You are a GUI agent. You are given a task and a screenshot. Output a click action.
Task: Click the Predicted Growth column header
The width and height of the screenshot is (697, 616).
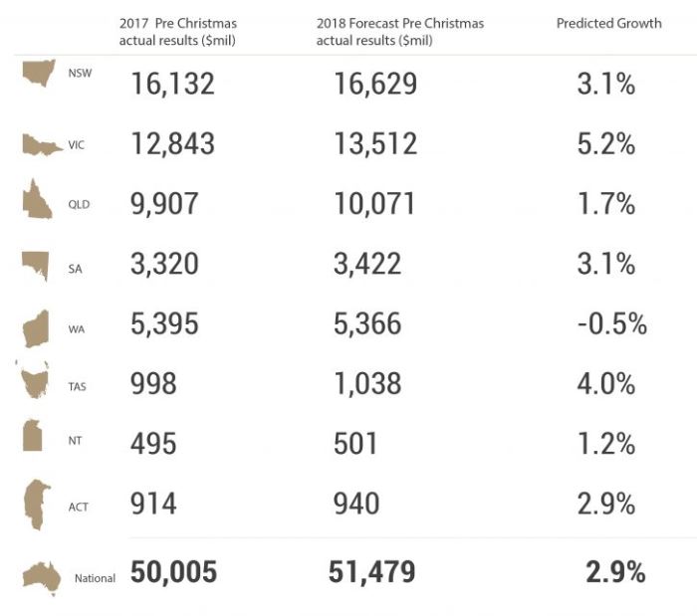[609, 23]
